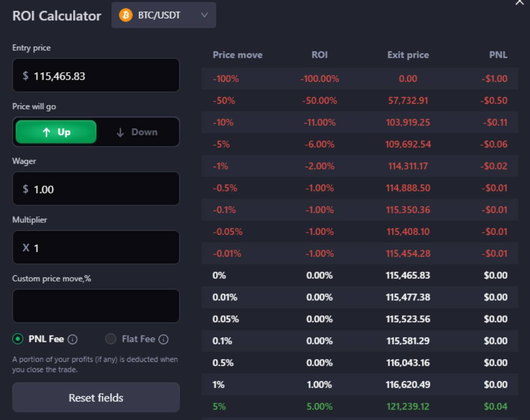Viewport: 530px width, 420px height.
Task: Close the ROI Calculator dialog
Action: click(519, 2)
